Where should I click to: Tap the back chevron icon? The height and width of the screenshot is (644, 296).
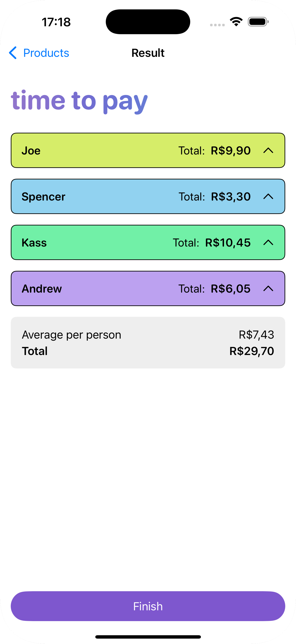[x=13, y=53]
